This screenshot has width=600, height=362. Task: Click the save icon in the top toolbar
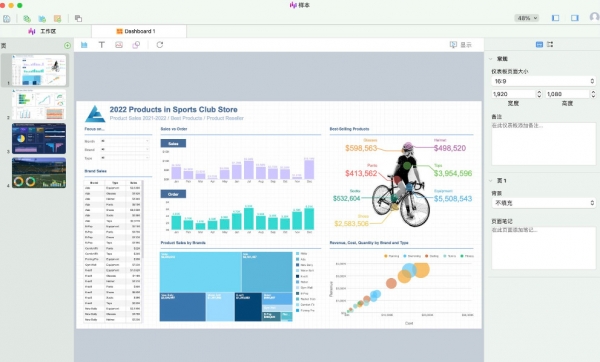[7, 18]
